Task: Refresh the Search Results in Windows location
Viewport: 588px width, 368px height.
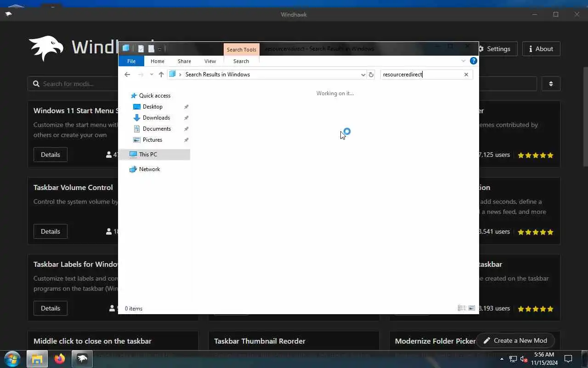Action: (x=371, y=75)
